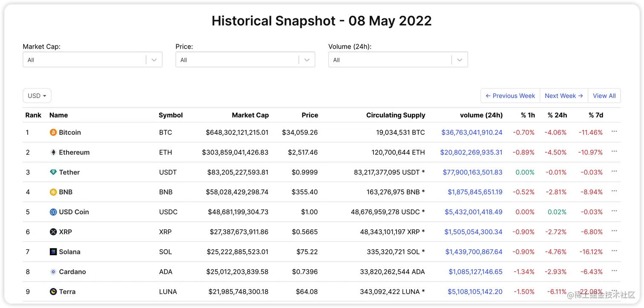Click XRP volume $1,505,054,300.34 link
The height and width of the screenshot is (308, 644).
pos(474,232)
